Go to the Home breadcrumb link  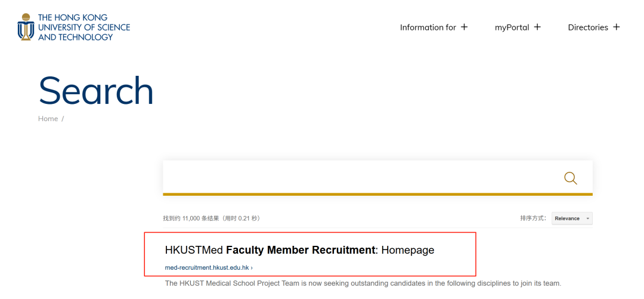tap(48, 119)
